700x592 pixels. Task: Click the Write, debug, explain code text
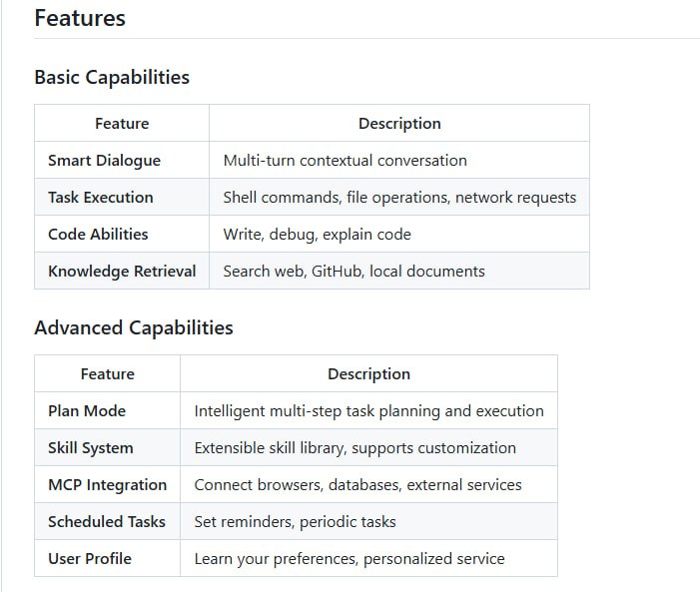tap(317, 234)
